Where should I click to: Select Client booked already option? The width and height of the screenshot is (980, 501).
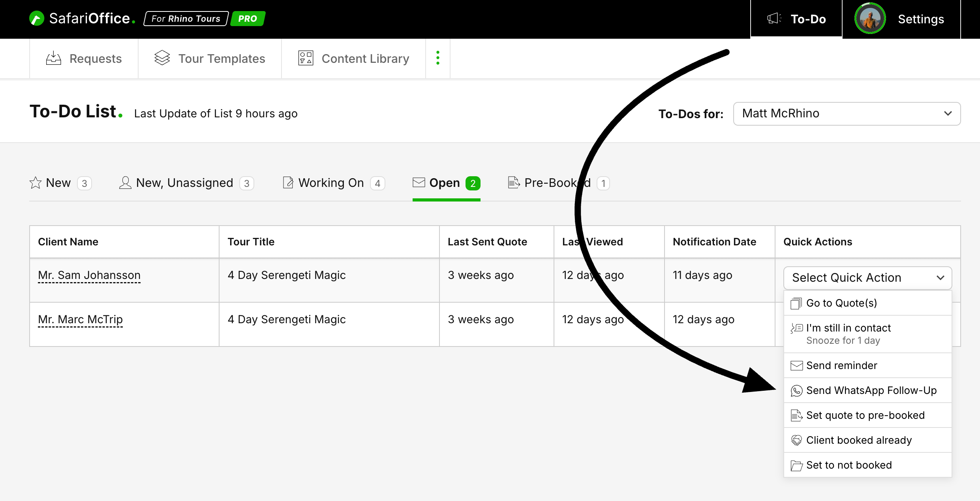[859, 440]
